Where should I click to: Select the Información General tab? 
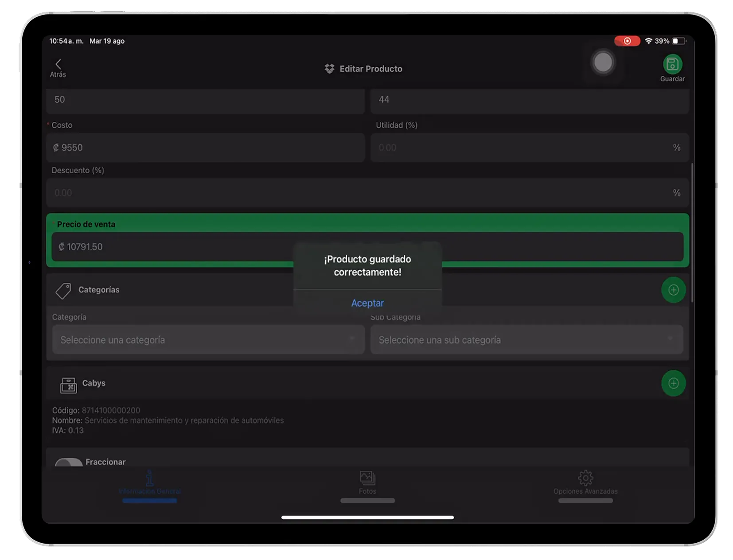149,483
